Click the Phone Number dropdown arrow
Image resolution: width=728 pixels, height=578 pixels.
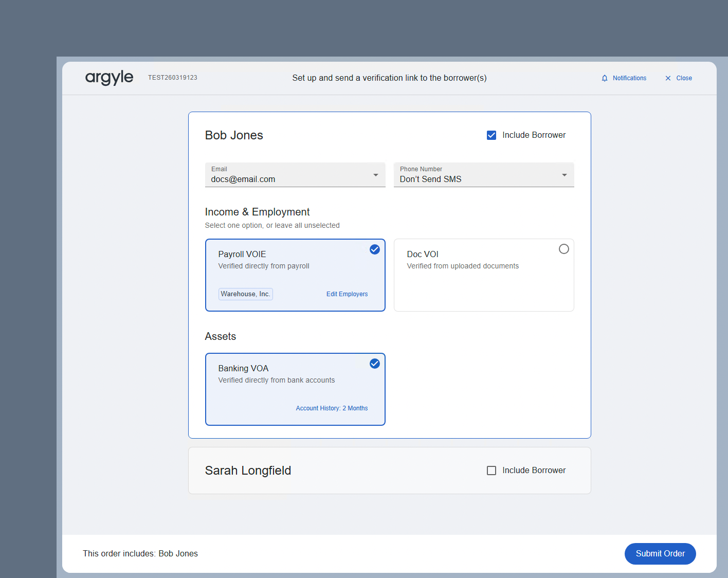pos(564,175)
